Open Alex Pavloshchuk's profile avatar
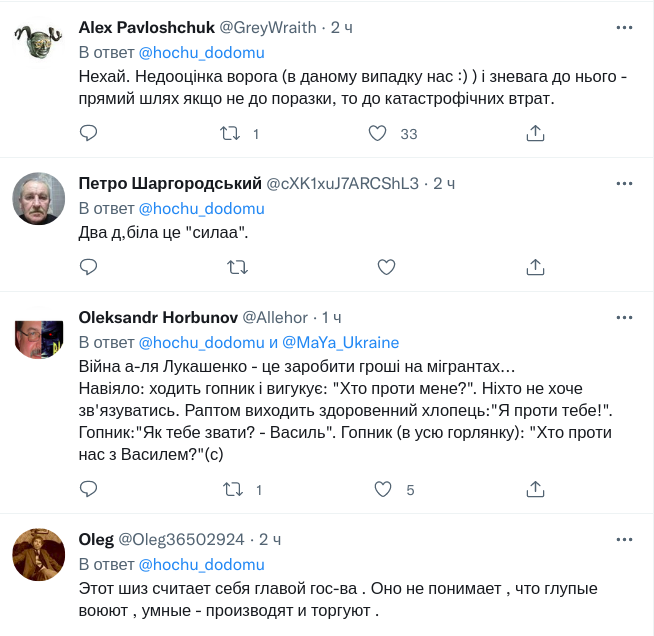The height and width of the screenshot is (636, 654). coord(39,47)
